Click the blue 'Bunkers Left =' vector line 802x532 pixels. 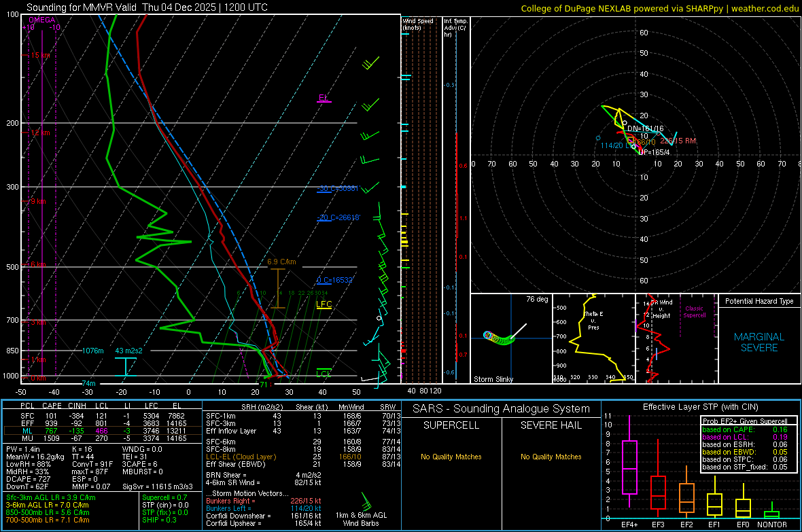[264, 508]
